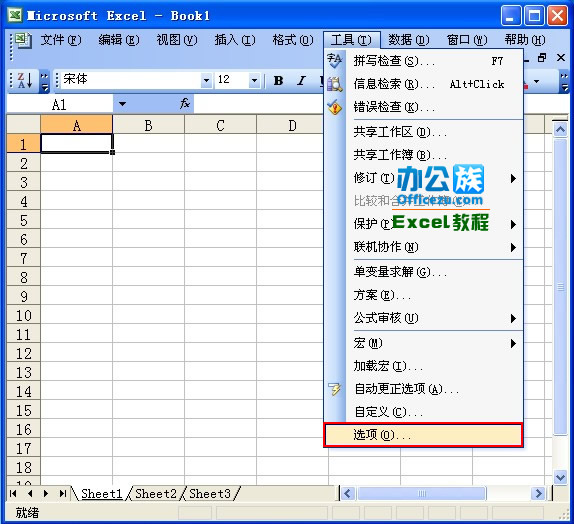Click the Name Box showing A1

pos(60,104)
